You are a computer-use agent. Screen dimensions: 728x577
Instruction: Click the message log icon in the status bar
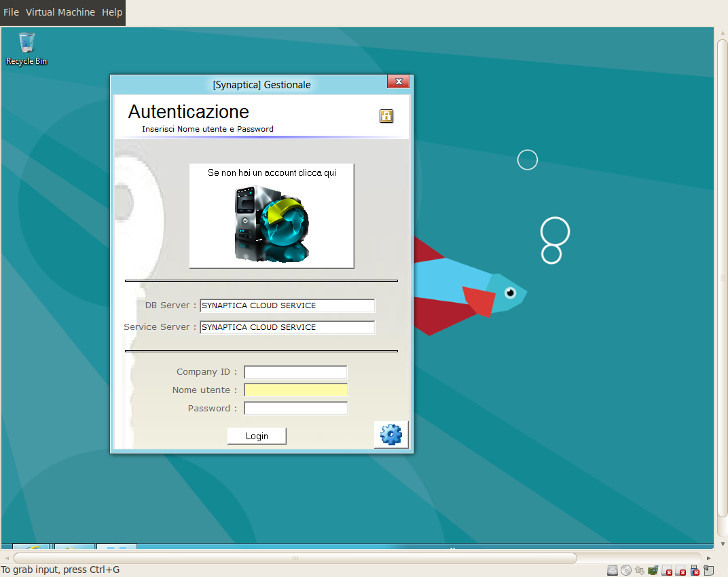click(x=708, y=570)
